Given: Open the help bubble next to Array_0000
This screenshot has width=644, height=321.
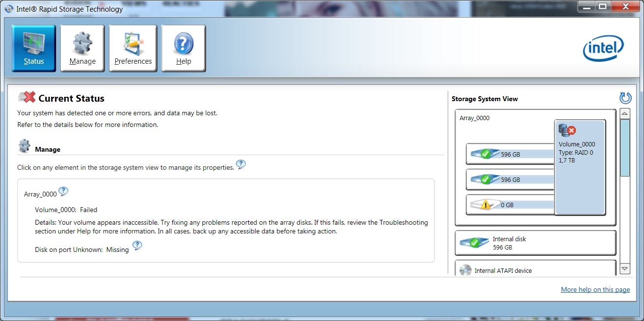Looking at the screenshot, I should tap(63, 191).
